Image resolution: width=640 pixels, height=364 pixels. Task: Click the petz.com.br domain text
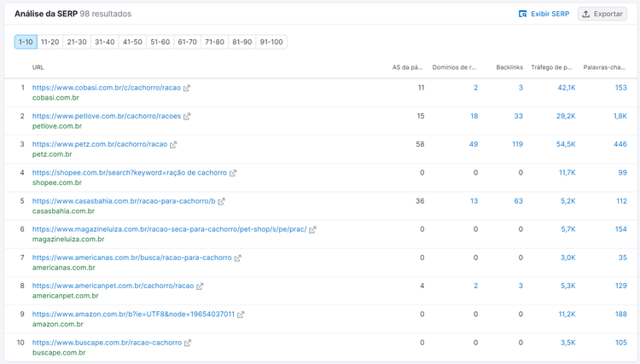click(x=52, y=154)
